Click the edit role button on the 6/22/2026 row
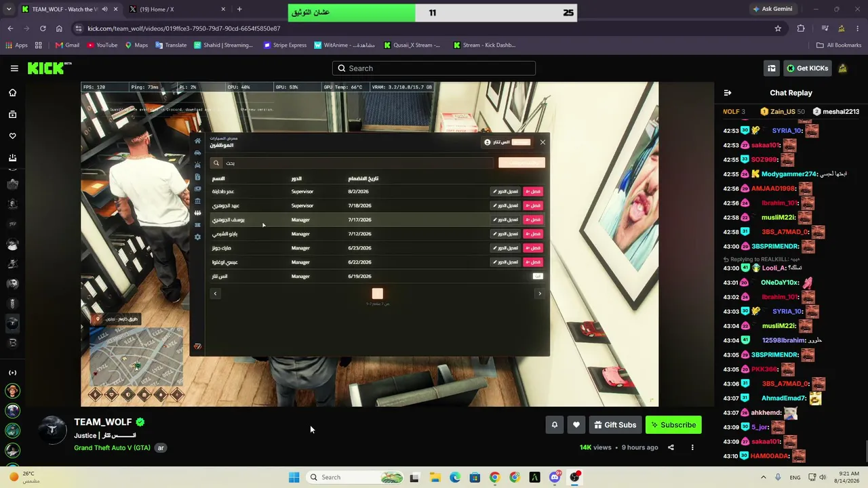Viewport: 868px width, 488px height. (x=505, y=262)
